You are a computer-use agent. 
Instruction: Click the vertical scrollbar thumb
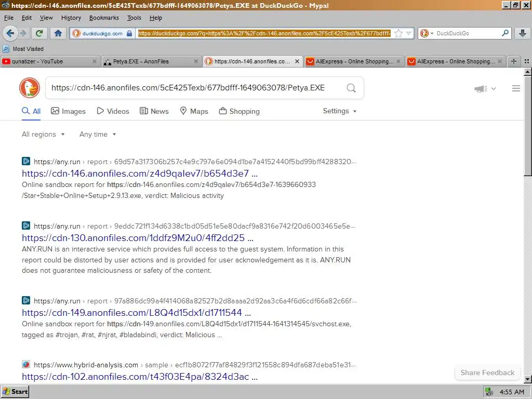[528, 126]
